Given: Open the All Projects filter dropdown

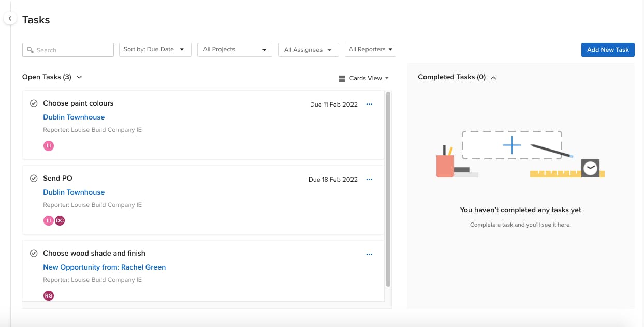Looking at the screenshot, I should point(235,50).
